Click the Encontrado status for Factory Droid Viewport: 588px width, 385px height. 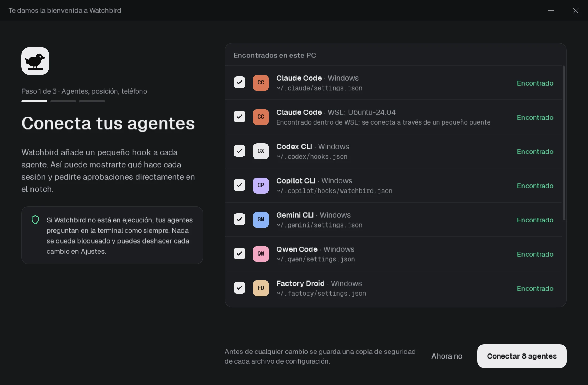point(535,288)
